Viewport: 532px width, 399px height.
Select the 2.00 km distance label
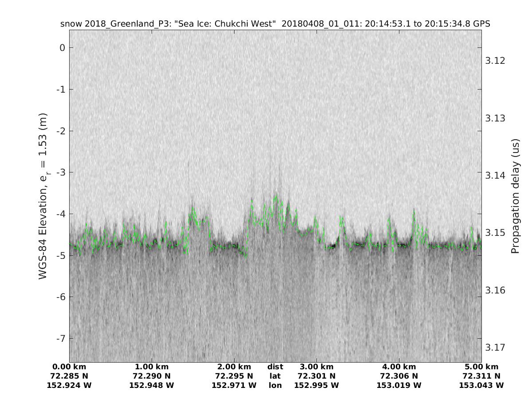(x=234, y=367)
